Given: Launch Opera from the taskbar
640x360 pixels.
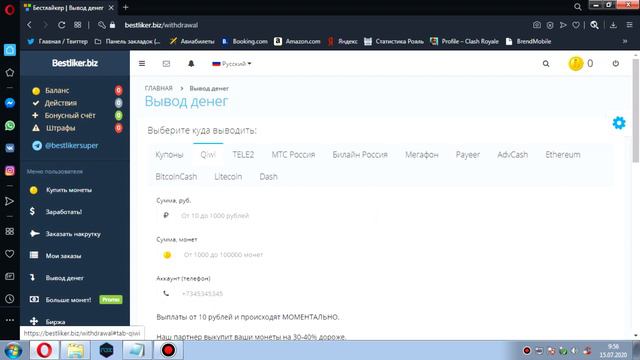Looking at the screenshot, I should click(44, 350).
